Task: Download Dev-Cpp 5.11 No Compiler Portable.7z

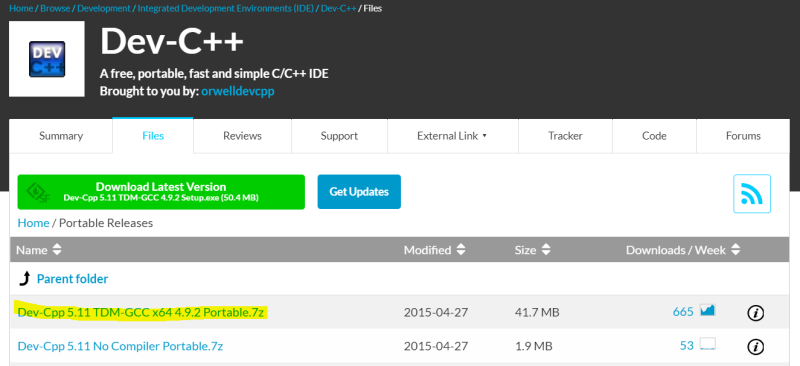Action: [120, 346]
